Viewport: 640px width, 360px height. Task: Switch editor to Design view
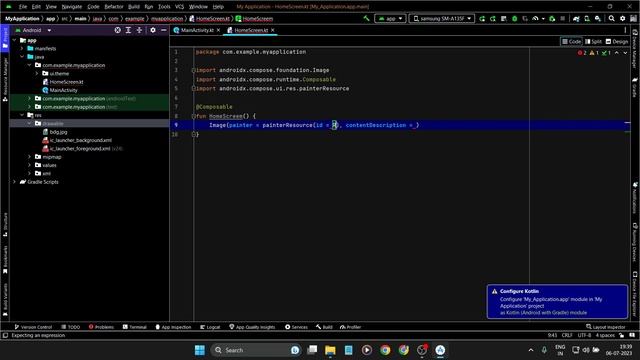[617, 41]
